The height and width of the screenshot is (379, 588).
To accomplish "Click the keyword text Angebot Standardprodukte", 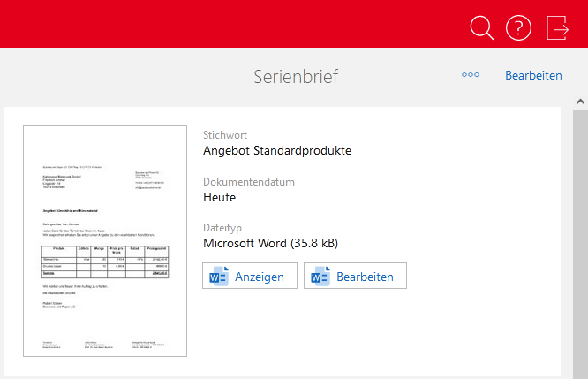I will (277, 150).
